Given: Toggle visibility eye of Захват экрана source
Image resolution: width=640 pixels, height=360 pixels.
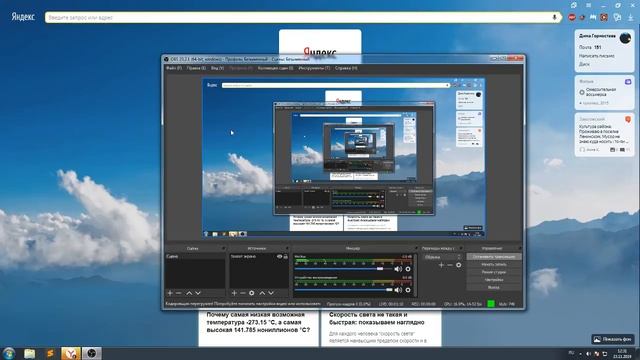Looking at the screenshot, I should coord(280,256).
